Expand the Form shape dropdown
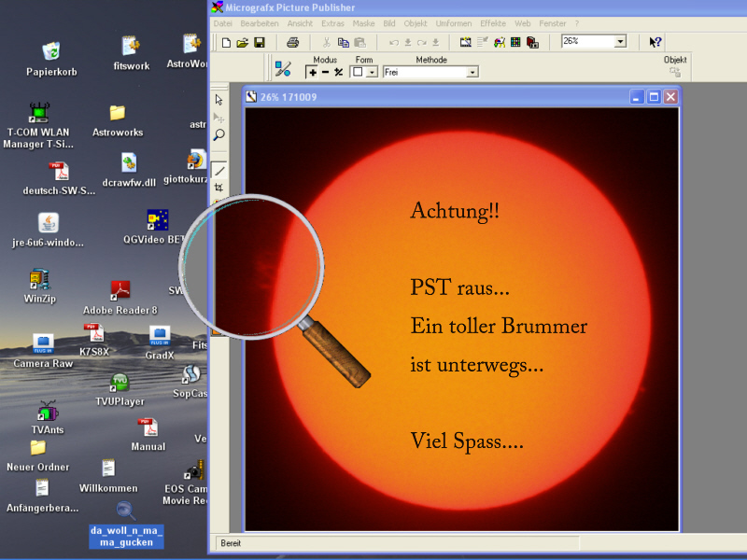The image size is (747, 560). click(x=372, y=72)
